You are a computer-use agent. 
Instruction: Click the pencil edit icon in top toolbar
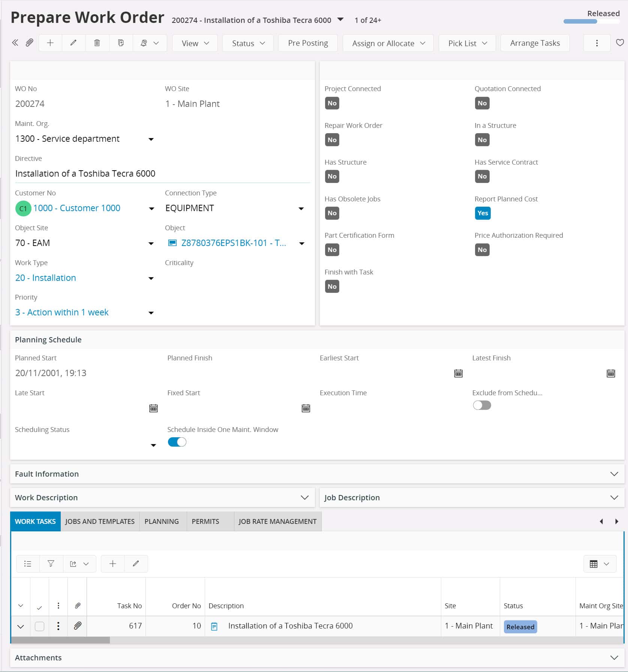click(73, 43)
